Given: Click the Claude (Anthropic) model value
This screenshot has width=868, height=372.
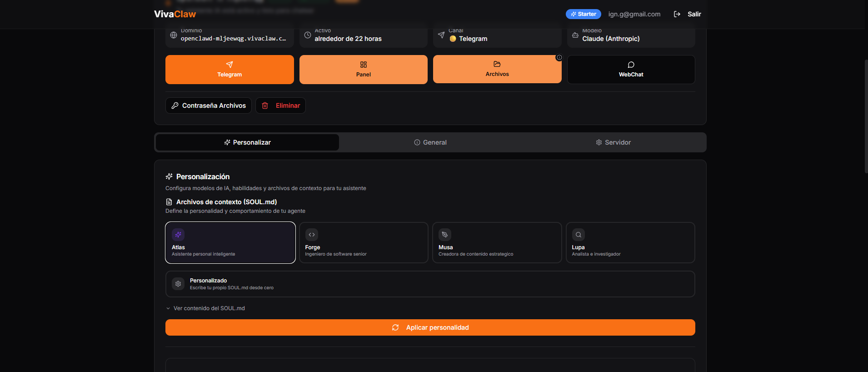Looking at the screenshot, I should [611, 39].
